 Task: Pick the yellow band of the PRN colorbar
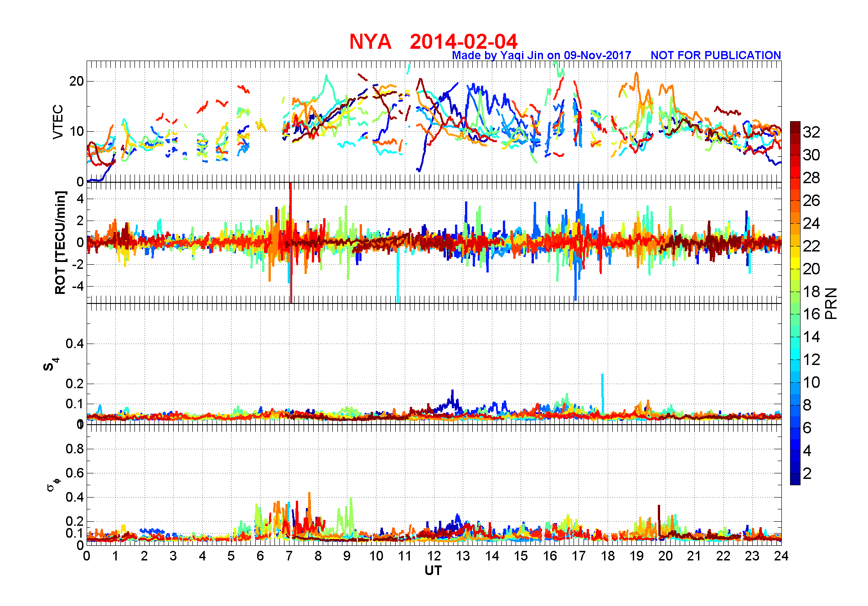[x=795, y=263]
